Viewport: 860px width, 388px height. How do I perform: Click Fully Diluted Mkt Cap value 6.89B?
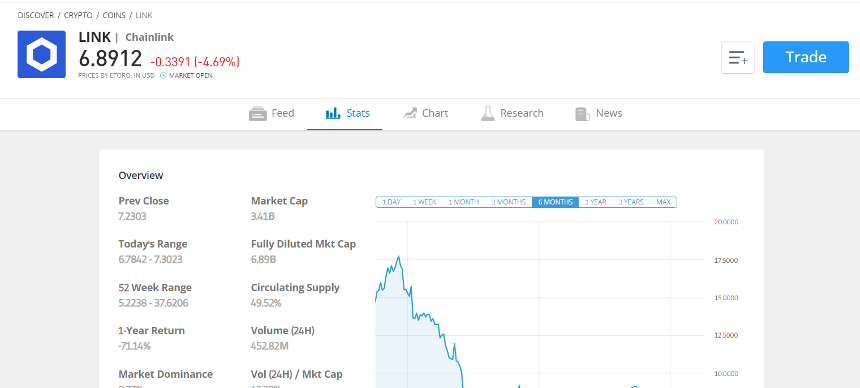tap(263, 260)
